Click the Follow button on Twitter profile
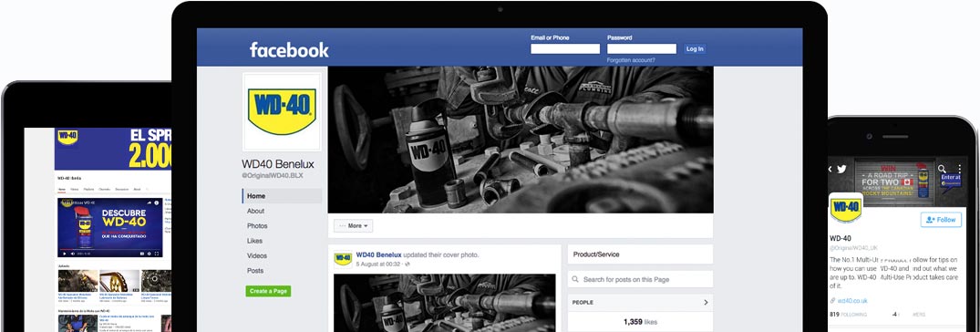Screen dimensions: 980x332 tap(941, 220)
